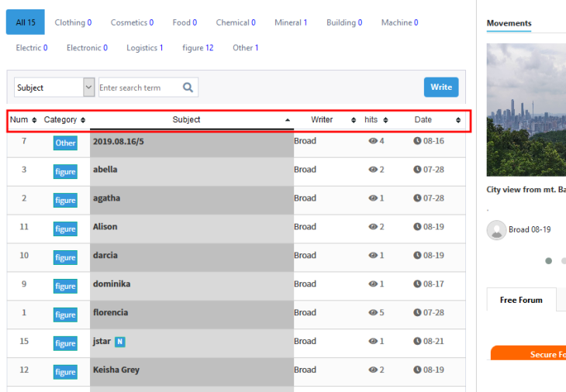The width and height of the screenshot is (566, 392).
Task: Open the figure 12 category tab
Action: pos(198,48)
